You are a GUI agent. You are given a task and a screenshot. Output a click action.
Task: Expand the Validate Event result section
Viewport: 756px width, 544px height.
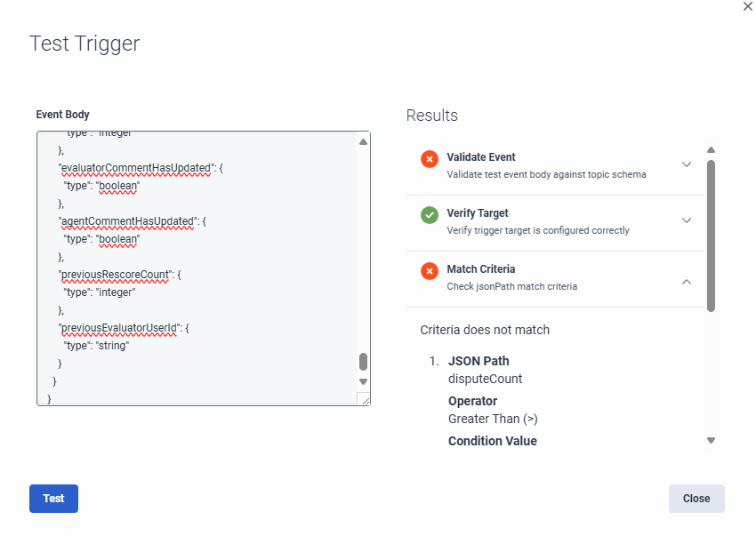[x=687, y=164]
